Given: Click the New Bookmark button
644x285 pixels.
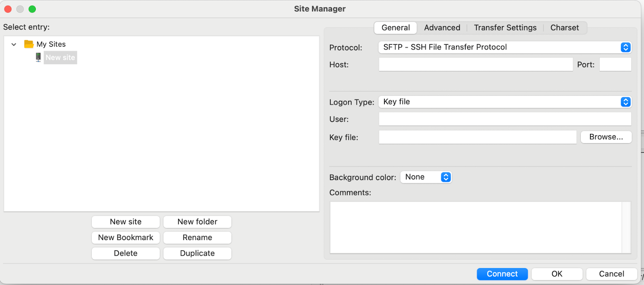Looking at the screenshot, I should [x=126, y=238].
